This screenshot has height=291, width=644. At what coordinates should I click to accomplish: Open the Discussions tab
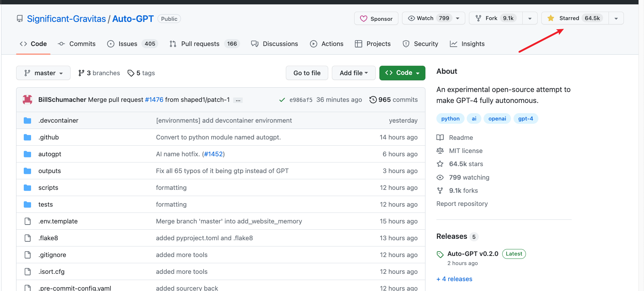(x=274, y=44)
